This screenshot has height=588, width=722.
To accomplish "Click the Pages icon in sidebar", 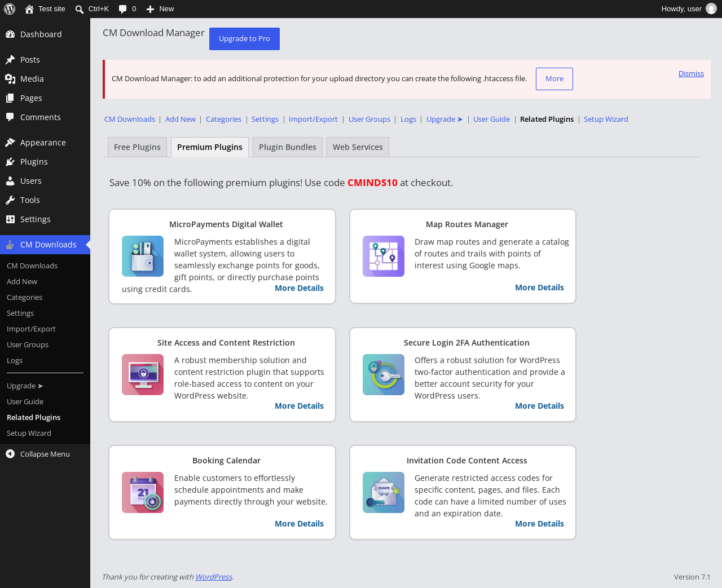I will click(10, 98).
